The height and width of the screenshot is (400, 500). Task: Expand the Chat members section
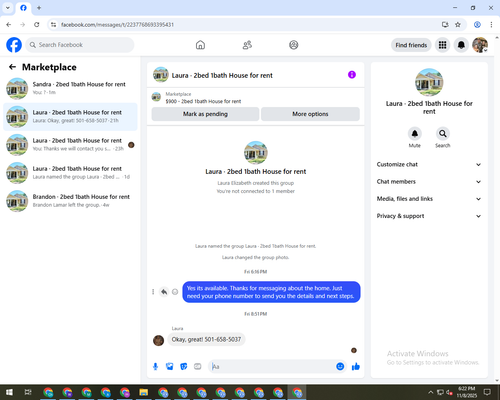click(x=429, y=182)
